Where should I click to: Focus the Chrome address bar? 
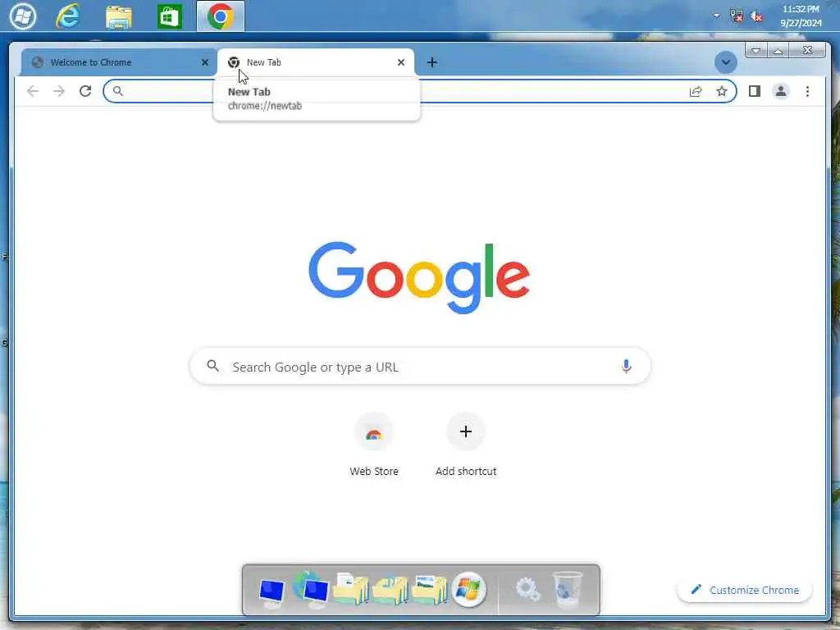419,91
